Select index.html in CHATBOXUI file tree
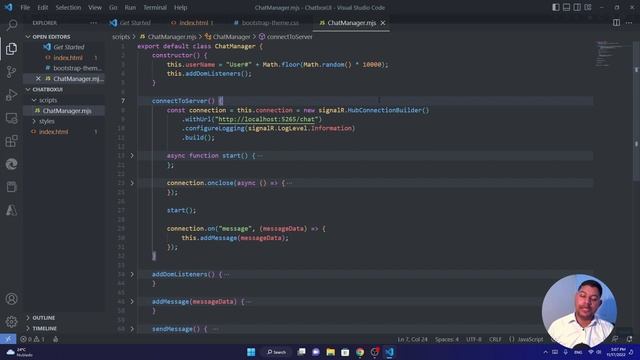Viewport: 640px width, 360px height. pos(53,132)
